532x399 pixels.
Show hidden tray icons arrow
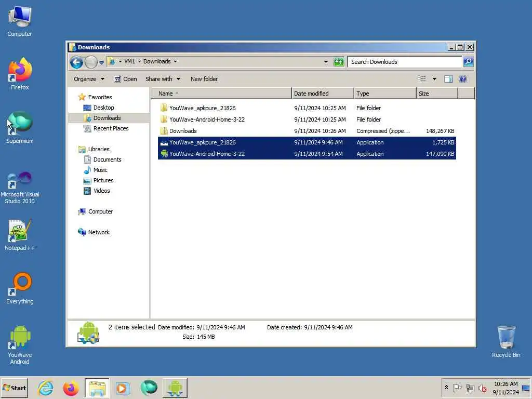[x=446, y=388]
